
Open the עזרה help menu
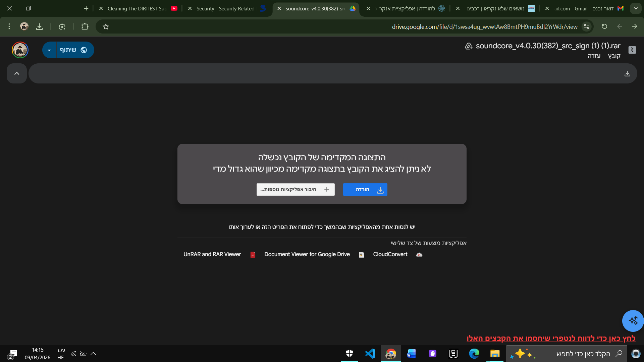pyautogui.click(x=594, y=56)
